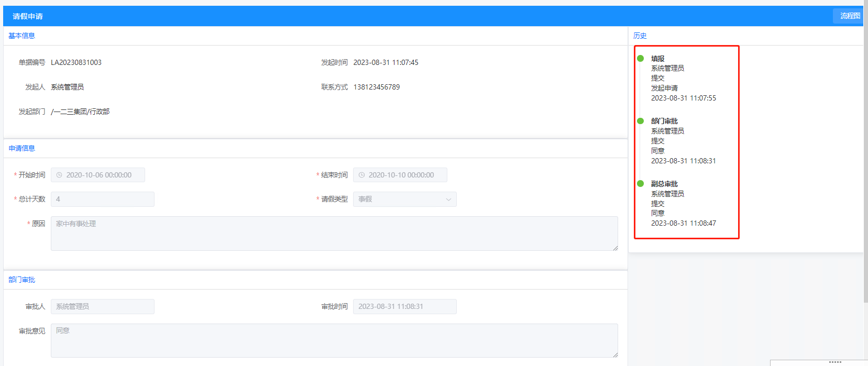Click the 审批意见 textarea showing 同意
868x366 pixels.
click(334, 340)
